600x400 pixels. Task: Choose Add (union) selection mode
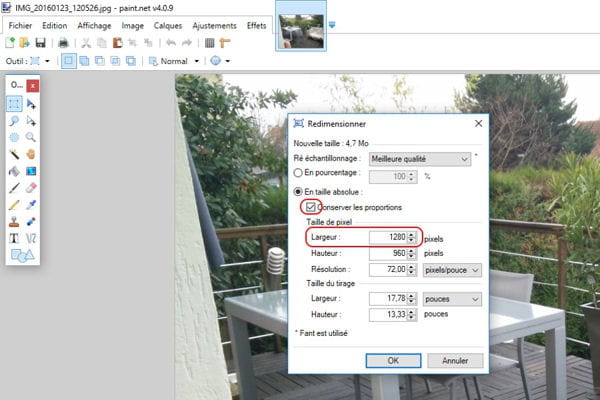tap(84, 61)
